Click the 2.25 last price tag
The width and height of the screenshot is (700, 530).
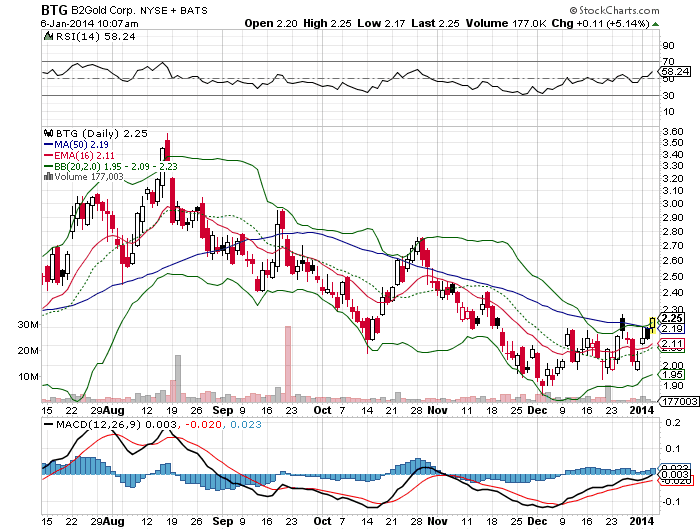point(671,318)
